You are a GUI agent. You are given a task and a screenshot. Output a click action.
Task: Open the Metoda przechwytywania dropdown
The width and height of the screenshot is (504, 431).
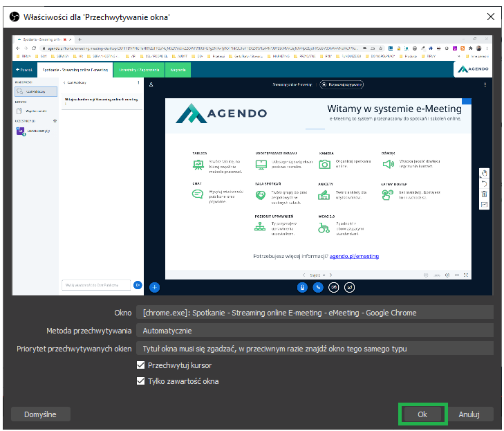(314, 331)
